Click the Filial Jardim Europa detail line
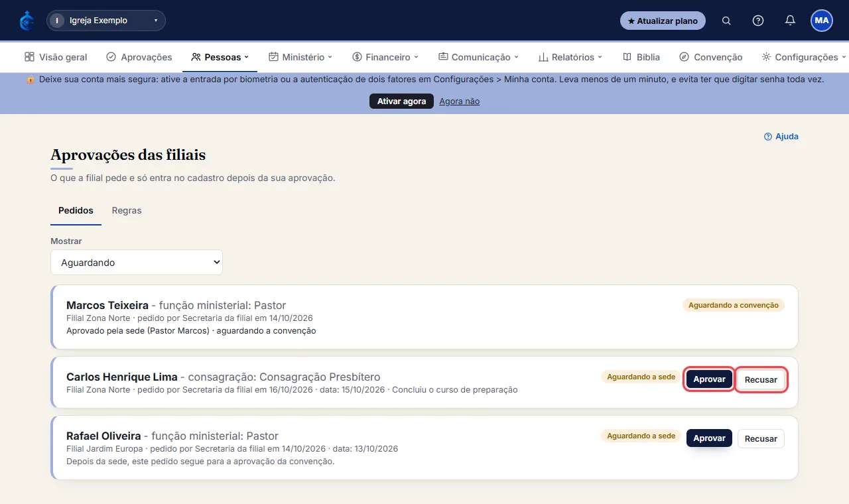849x504 pixels. click(x=232, y=449)
